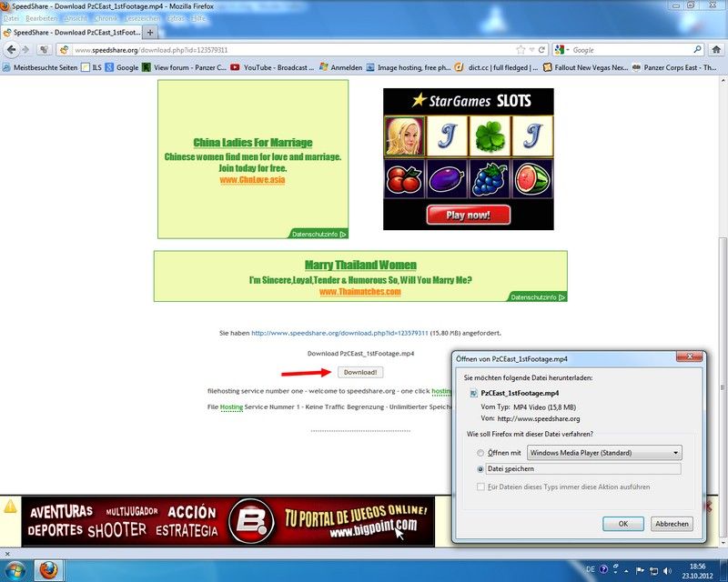Open the Hilfe menu

tap(198, 18)
